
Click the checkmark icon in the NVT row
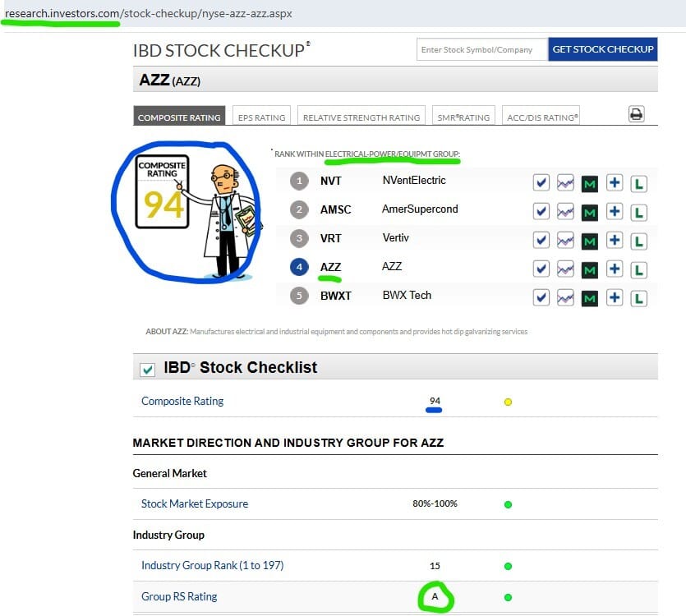[541, 182]
